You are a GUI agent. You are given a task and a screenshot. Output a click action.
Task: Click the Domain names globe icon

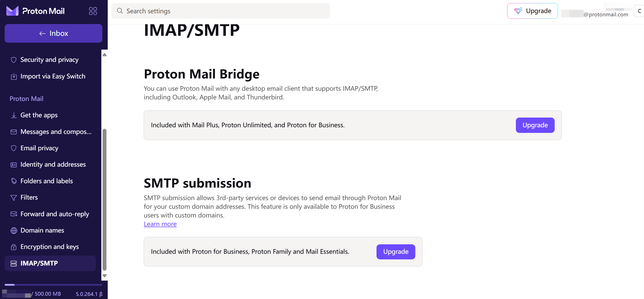14,231
